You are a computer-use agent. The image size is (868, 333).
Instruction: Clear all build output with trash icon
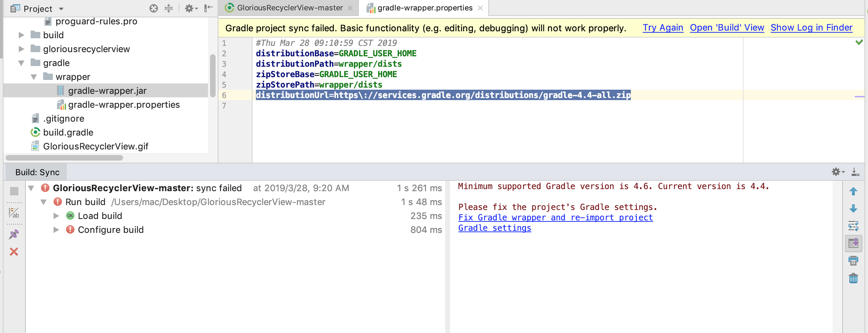(x=854, y=278)
